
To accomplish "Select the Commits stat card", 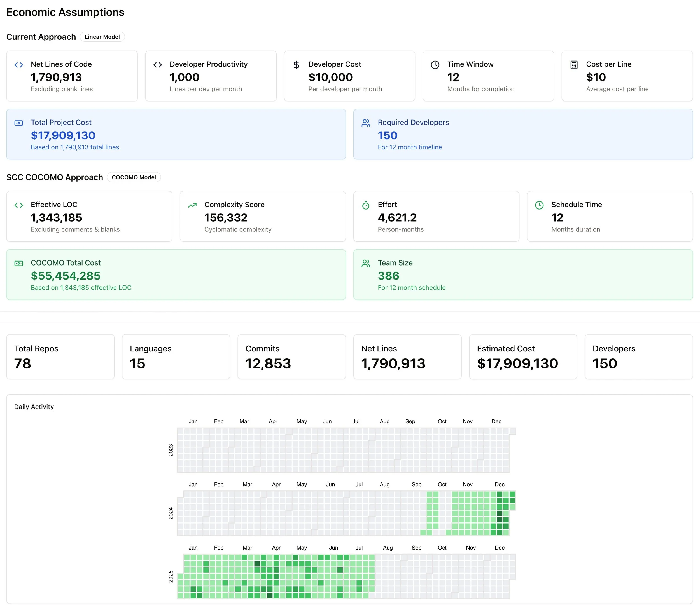I will click(x=291, y=356).
